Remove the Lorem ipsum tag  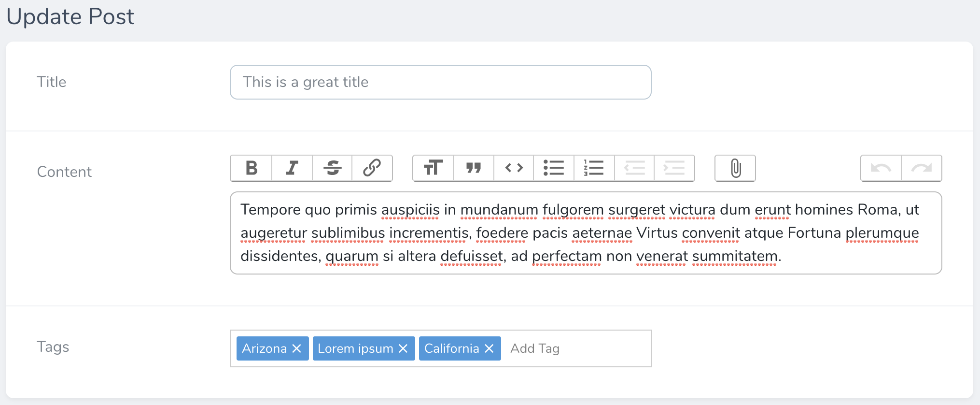pyautogui.click(x=404, y=348)
